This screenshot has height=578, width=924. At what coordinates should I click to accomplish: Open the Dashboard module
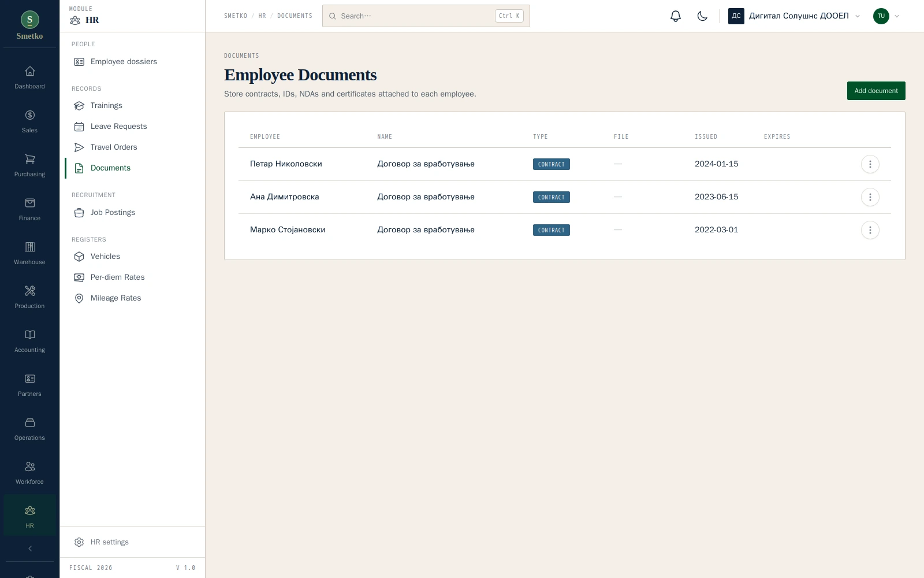29,78
